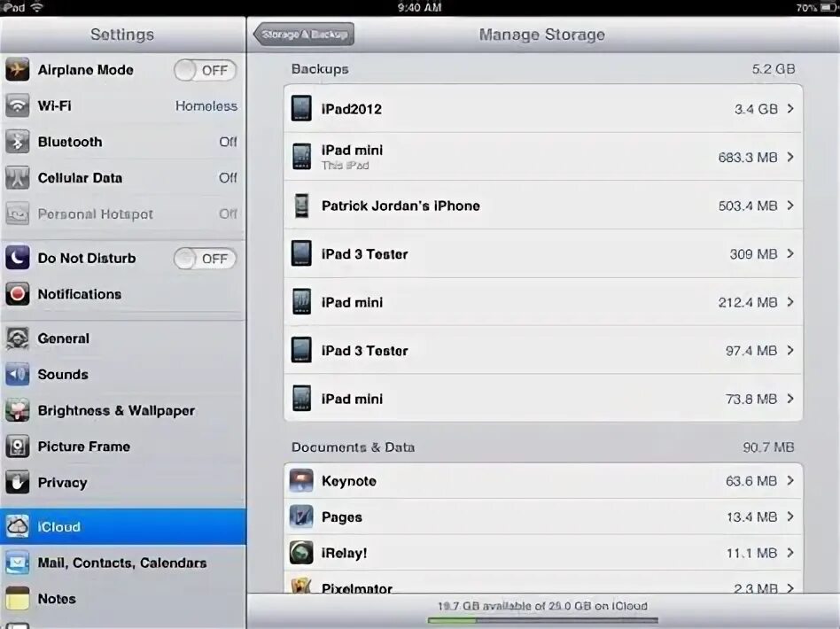Image resolution: width=840 pixels, height=629 pixels.
Task: Tap the Notifications red dot icon
Action: [17, 293]
